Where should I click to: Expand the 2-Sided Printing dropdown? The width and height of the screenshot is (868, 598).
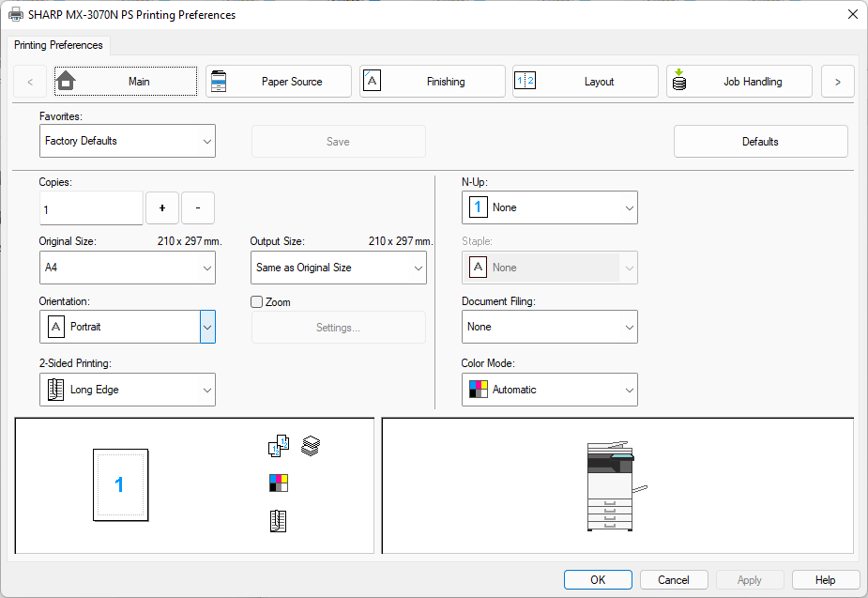[x=128, y=390]
